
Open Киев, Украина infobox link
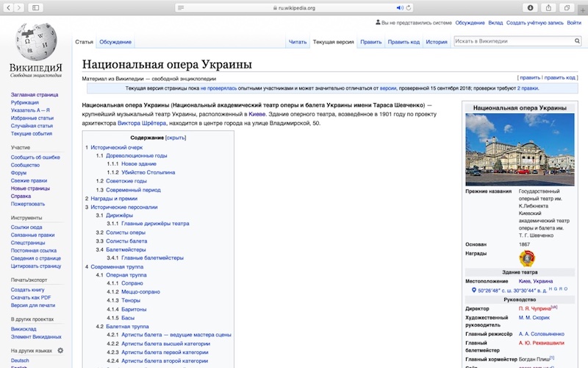(x=536, y=281)
